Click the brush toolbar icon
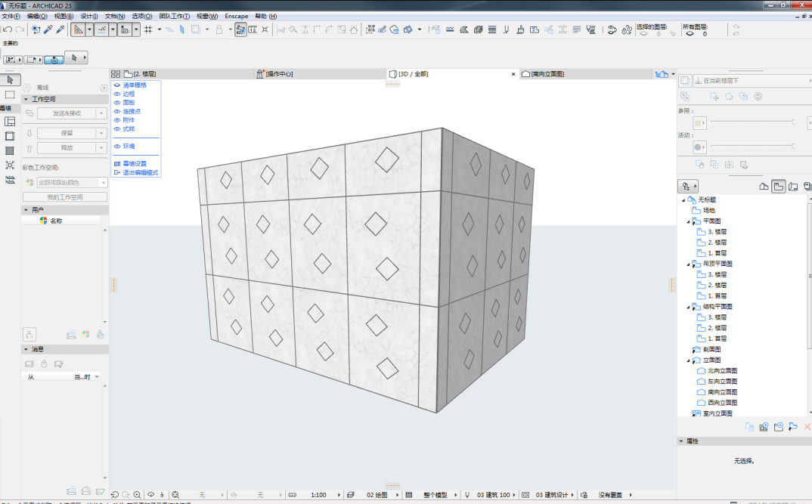 pyautogui.click(x=520, y=29)
